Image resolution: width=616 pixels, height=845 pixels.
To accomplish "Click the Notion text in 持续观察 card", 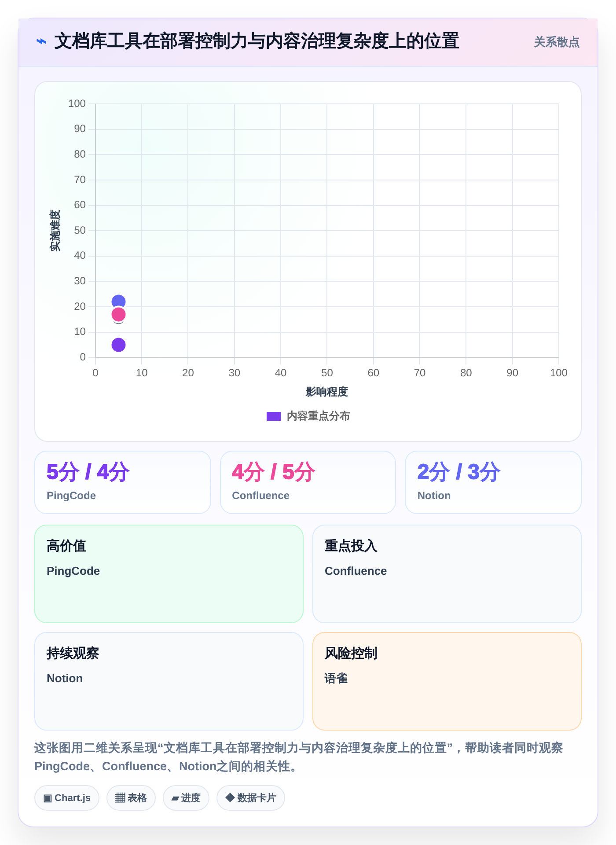I will pyautogui.click(x=65, y=678).
